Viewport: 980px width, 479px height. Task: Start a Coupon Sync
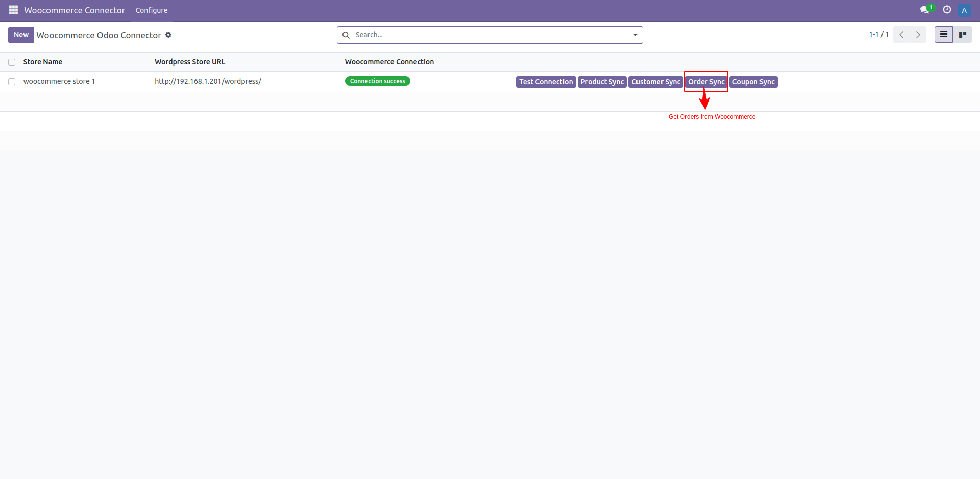(753, 82)
